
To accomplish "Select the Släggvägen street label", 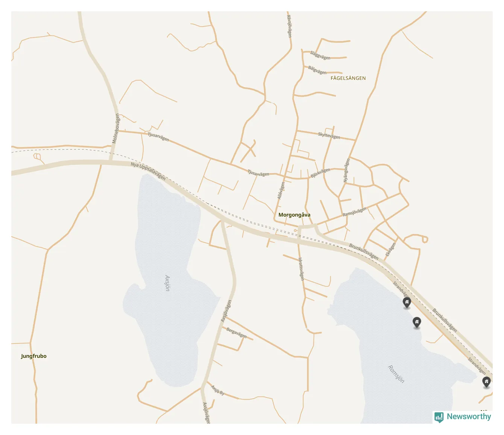I will tap(320, 56).
